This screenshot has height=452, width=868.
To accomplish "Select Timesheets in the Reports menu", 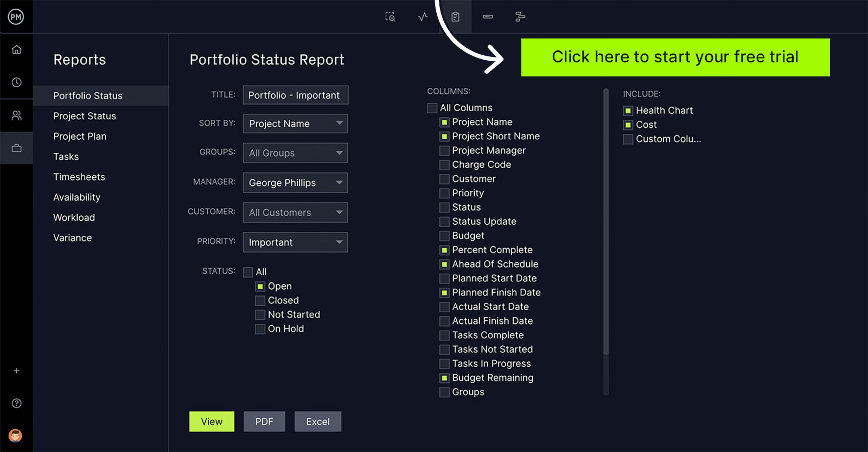I will [x=79, y=177].
